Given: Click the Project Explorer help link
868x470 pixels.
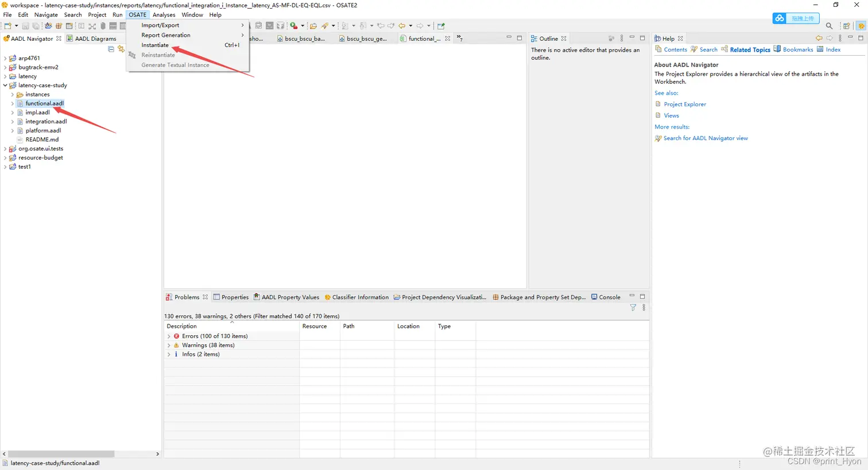Looking at the screenshot, I should [x=685, y=104].
